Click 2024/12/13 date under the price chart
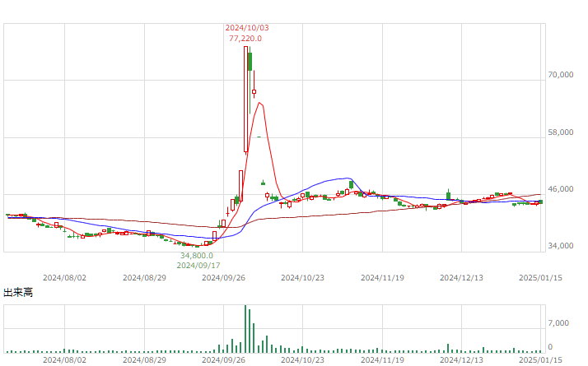The height and width of the screenshot is (366, 588). (x=462, y=278)
